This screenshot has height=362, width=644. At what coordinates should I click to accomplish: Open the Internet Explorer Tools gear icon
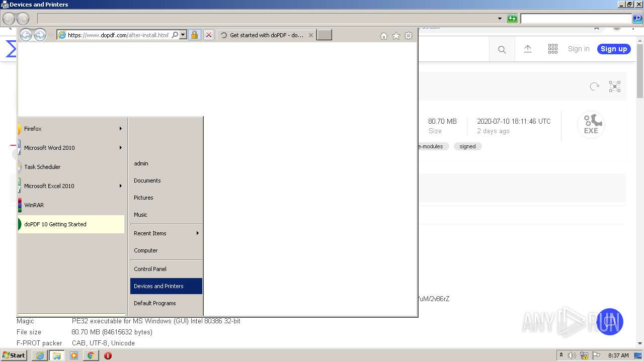point(409,36)
